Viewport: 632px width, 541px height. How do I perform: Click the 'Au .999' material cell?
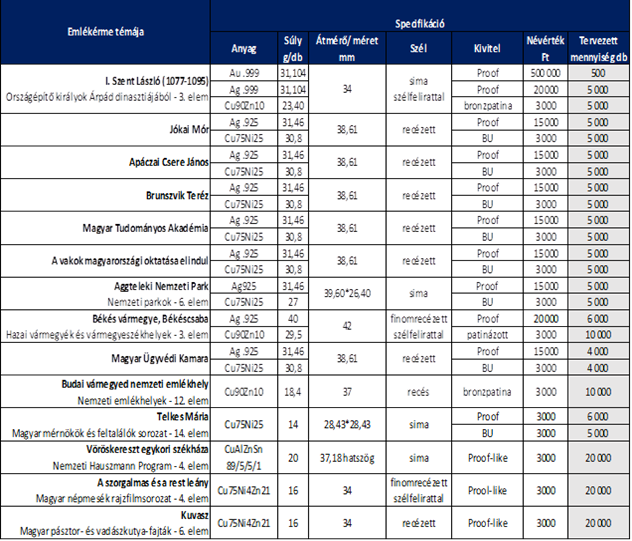tap(244, 73)
